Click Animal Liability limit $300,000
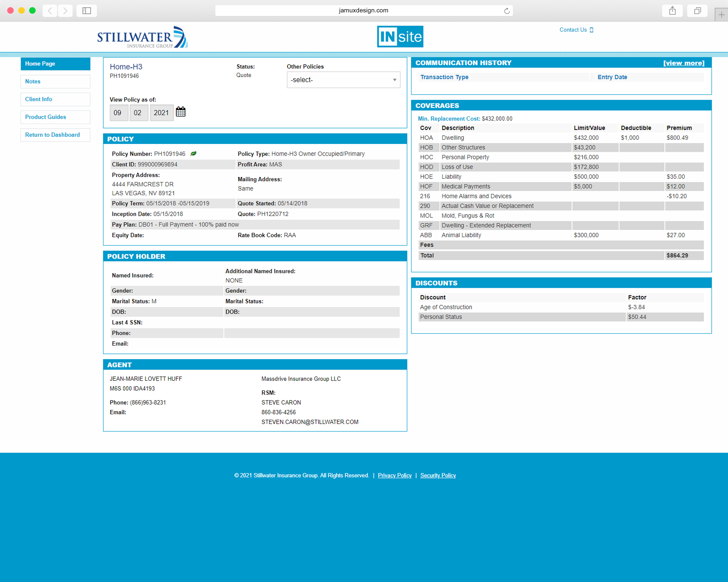 [x=586, y=235]
